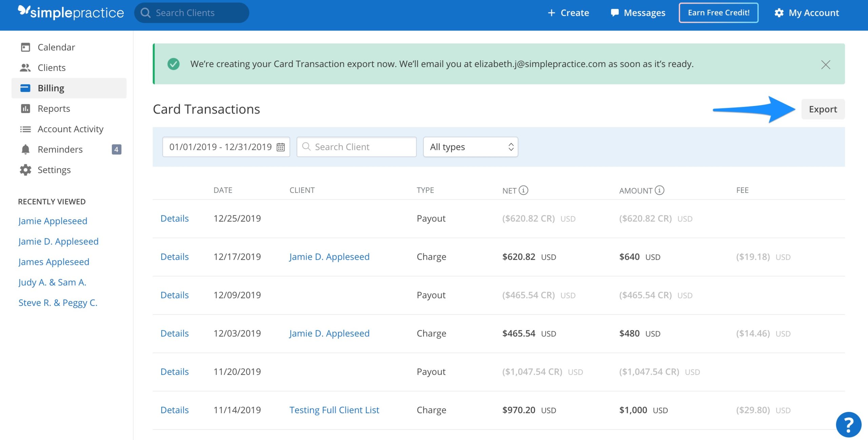Expand the All types transaction filter dropdown
The image size is (868, 440).
point(469,146)
